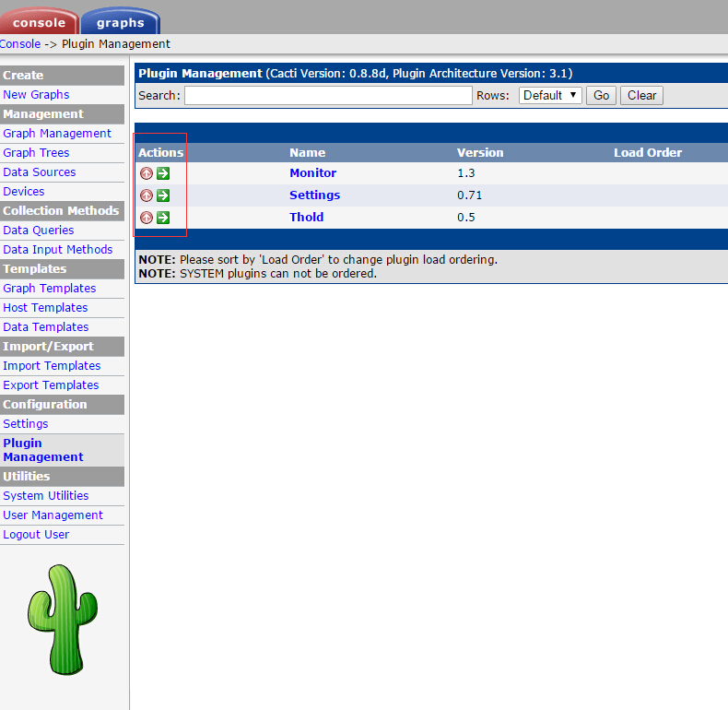
Task: Open Graph Management in the sidebar
Action: 57,134
